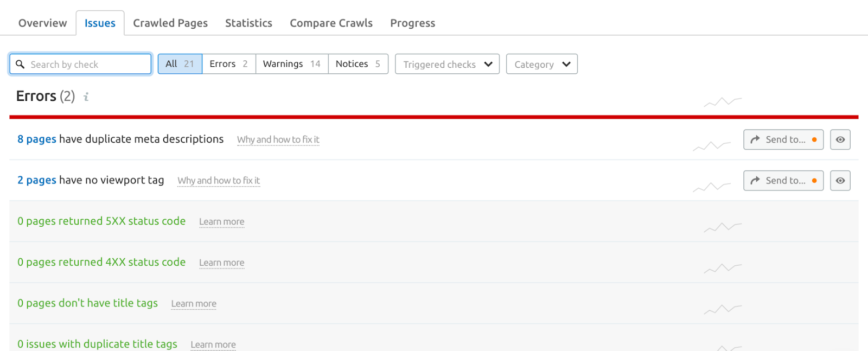Click Learn more on 5XX status code row
This screenshot has height=351, width=868.
pos(221,221)
